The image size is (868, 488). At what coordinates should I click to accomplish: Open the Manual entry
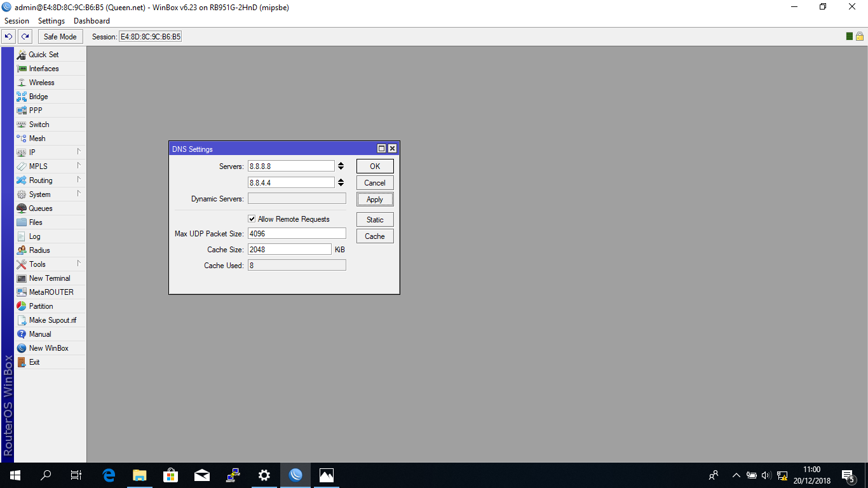click(x=50, y=334)
